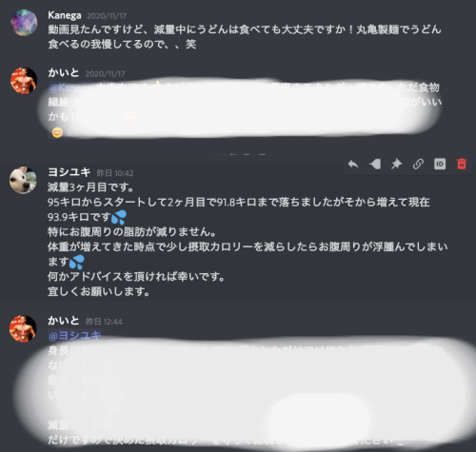476x452 pixels.
Task: Click かいと username at 12:44
Action: 64,321
